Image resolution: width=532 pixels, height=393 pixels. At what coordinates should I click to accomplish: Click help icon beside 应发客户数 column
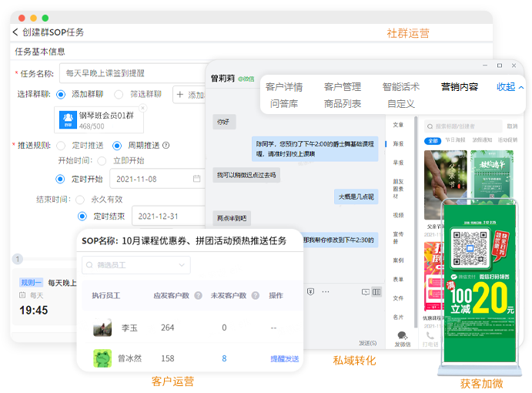pyautogui.click(x=198, y=295)
